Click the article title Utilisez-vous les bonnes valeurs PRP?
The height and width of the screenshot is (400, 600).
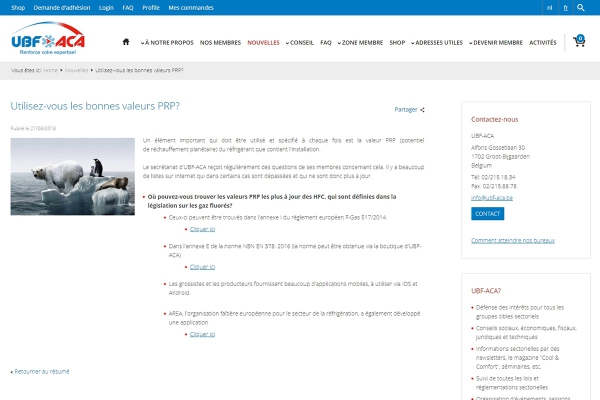[x=95, y=106]
